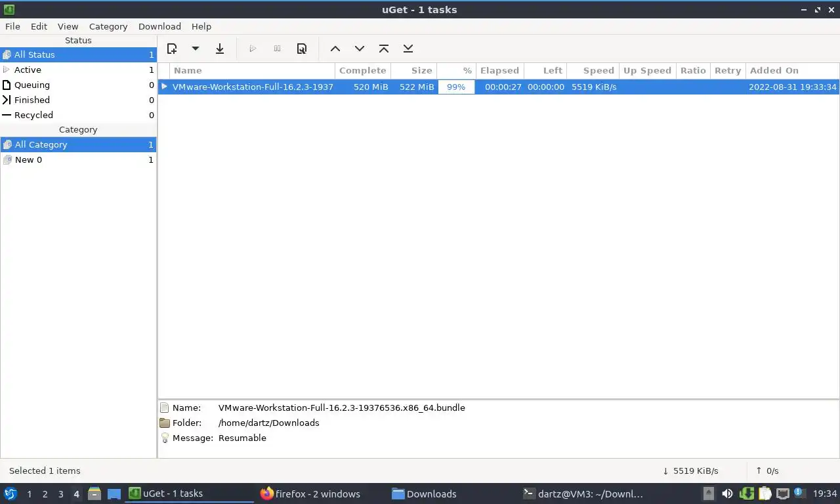Click the 520 MiB complete value
The image size is (840, 504).
coord(371,87)
